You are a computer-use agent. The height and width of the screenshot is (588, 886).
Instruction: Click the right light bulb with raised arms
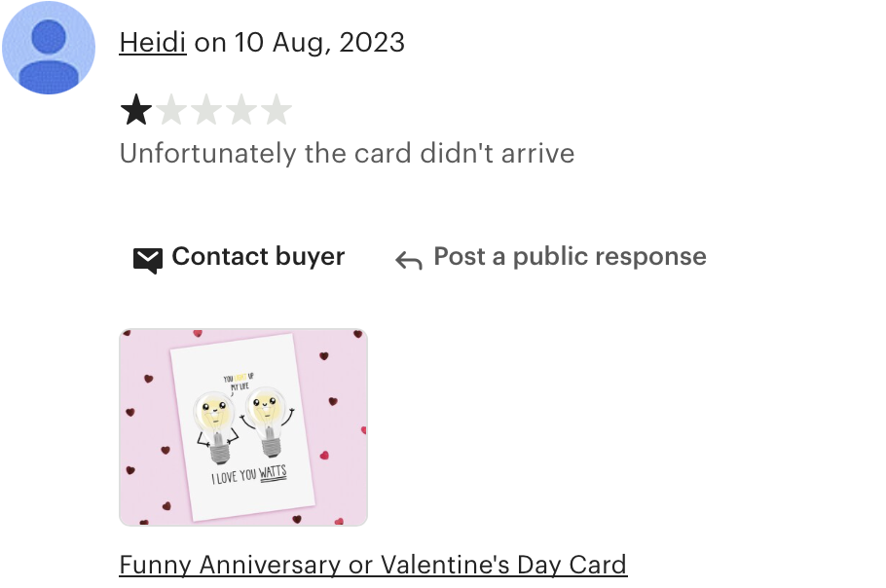coord(268,422)
